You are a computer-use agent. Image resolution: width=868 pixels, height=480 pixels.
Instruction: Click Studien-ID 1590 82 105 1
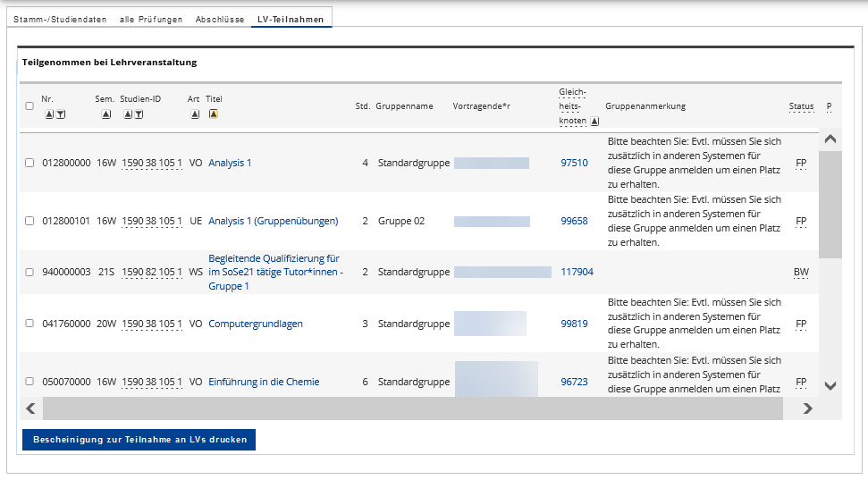[x=152, y=272]
